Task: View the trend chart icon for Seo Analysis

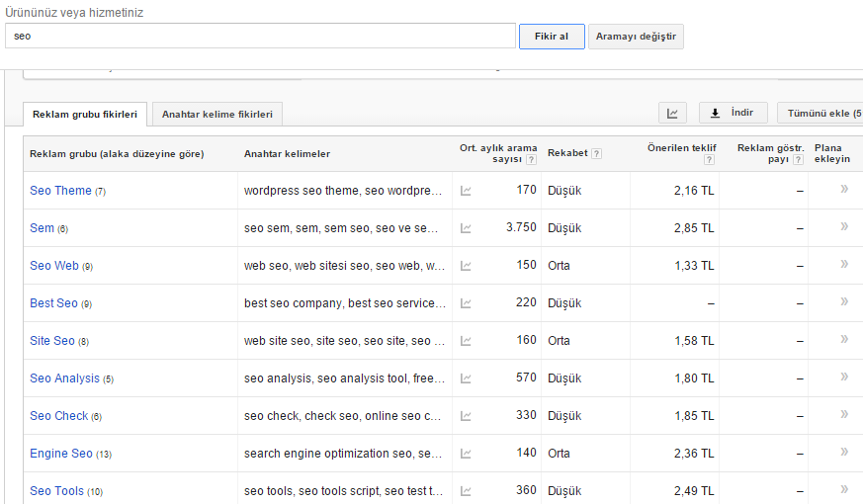Action: 466,378
